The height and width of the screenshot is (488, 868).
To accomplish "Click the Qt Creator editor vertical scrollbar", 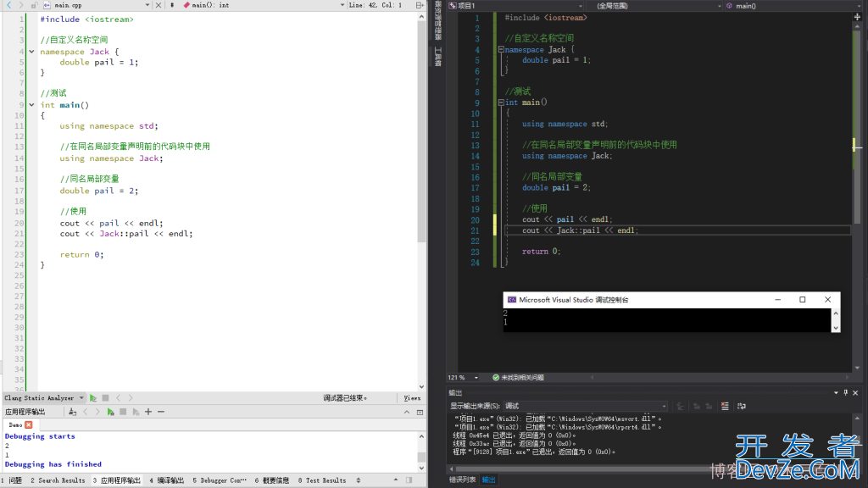I will 421,133.
